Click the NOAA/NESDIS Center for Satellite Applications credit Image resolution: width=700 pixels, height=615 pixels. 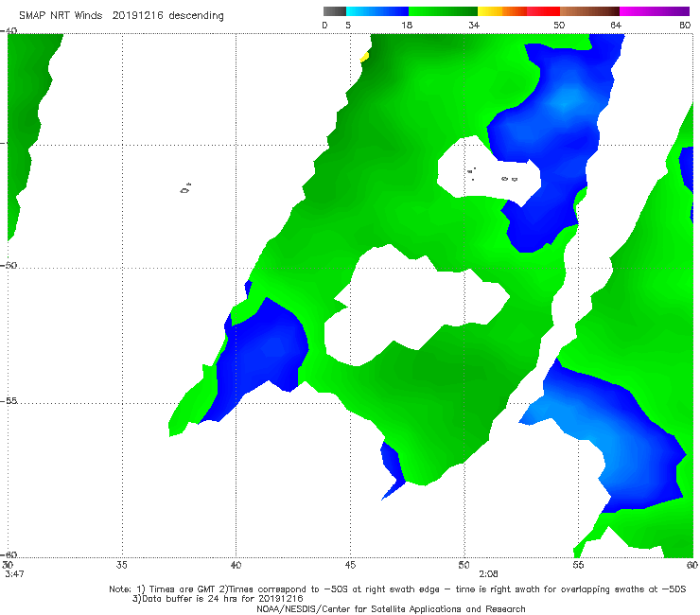click(391, 609)
